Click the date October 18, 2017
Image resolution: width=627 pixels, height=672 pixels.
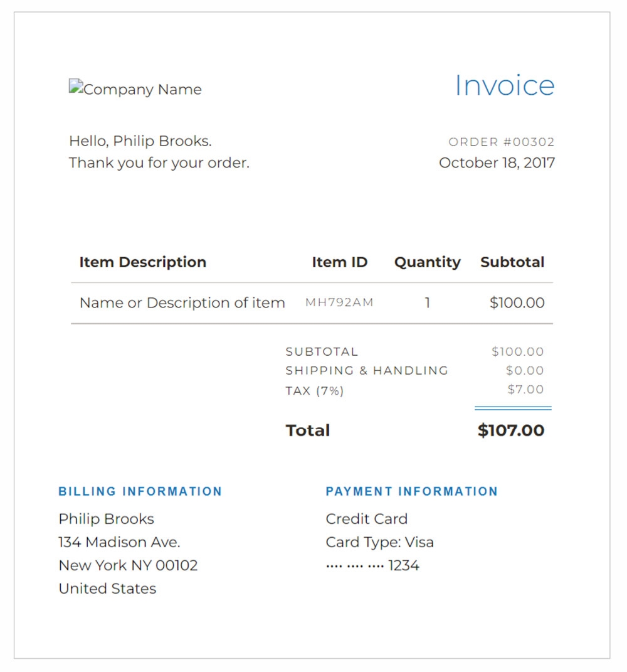[x=497, y=163]
